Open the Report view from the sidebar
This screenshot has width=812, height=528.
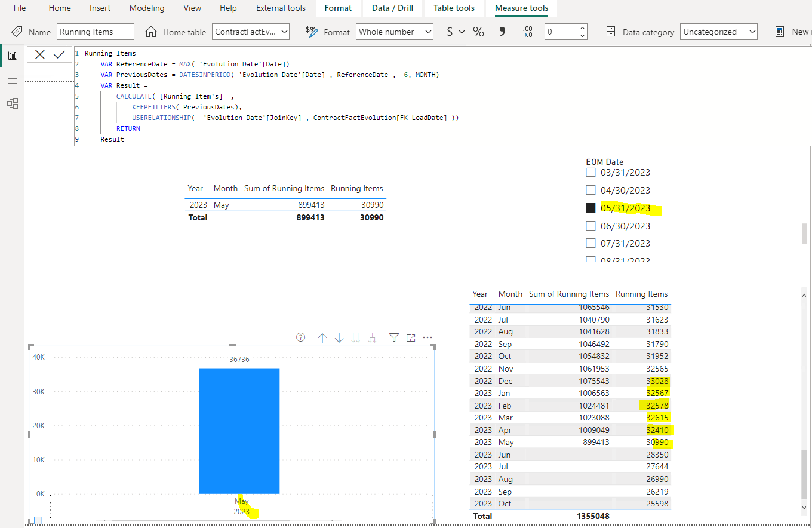[13, 56]
